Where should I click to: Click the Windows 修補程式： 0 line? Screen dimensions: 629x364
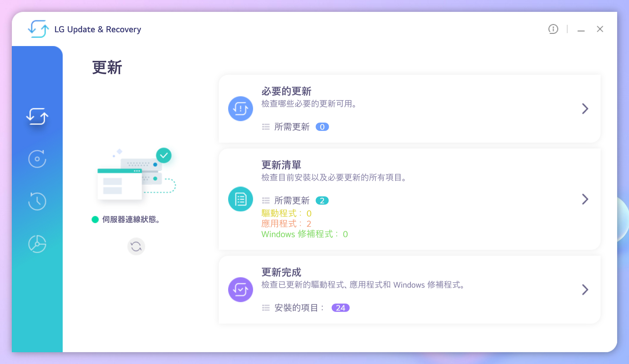[x=304, y=234]
